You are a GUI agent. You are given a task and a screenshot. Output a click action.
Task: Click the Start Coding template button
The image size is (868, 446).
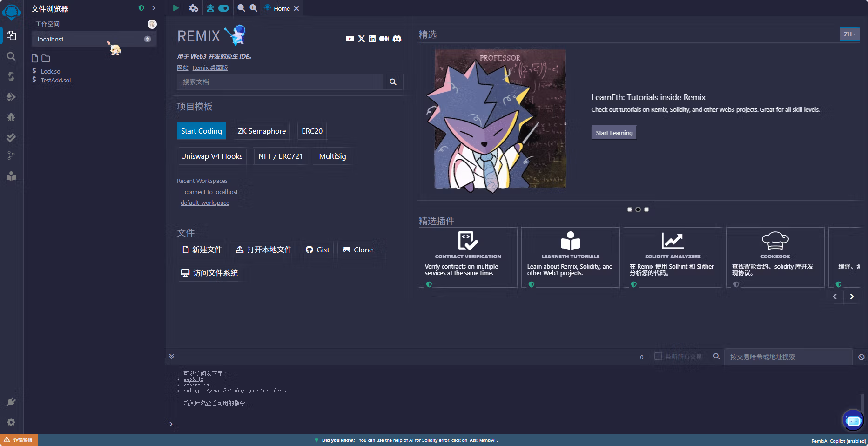[x=202, y=131]
